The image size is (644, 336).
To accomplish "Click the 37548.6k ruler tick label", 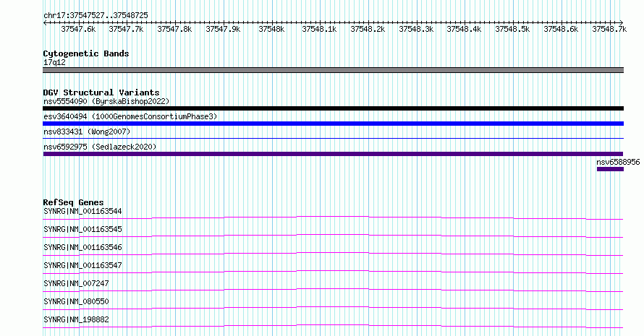I will click(x=561, y=29).
